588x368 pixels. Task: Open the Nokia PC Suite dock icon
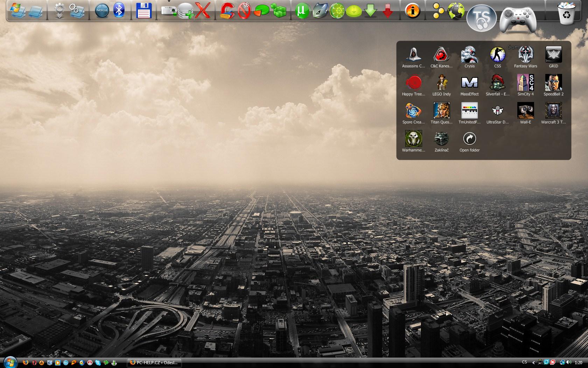click(102, 11)
